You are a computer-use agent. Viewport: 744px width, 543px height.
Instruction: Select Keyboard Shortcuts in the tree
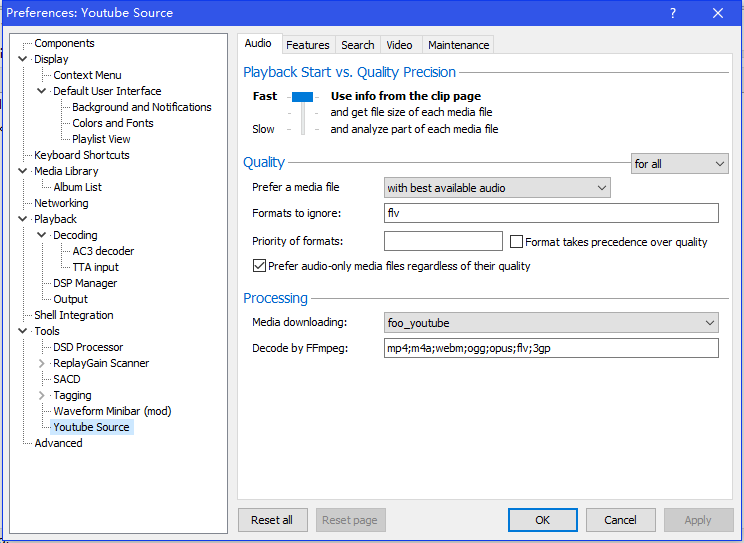(81, 155)
